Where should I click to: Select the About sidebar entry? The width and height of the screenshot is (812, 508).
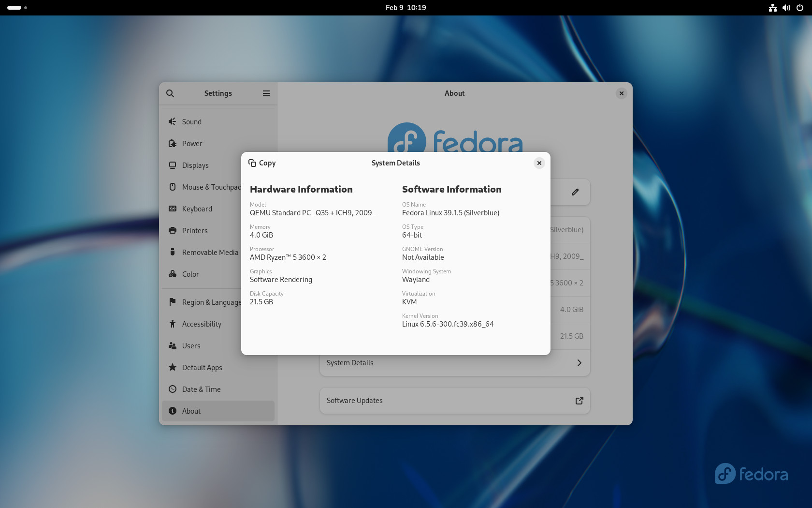pos(218,411)
